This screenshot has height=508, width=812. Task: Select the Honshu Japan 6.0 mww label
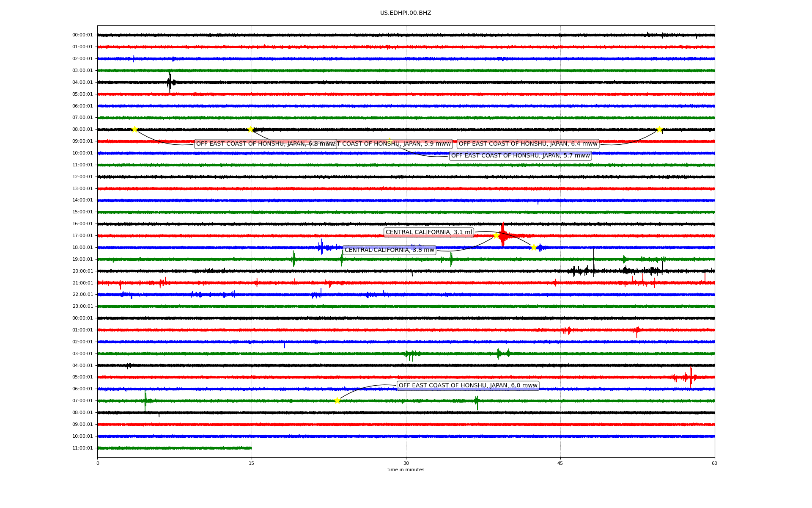coord(468,385)
